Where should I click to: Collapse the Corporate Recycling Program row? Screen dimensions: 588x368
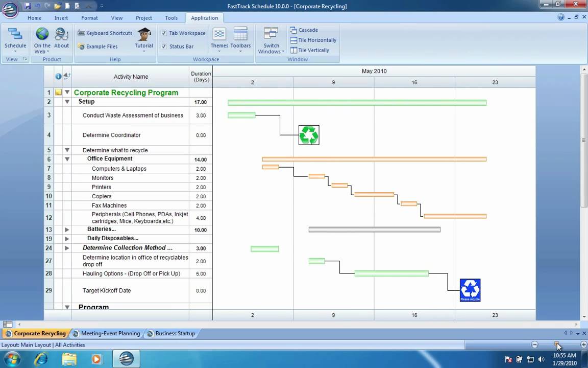(67, 92)
